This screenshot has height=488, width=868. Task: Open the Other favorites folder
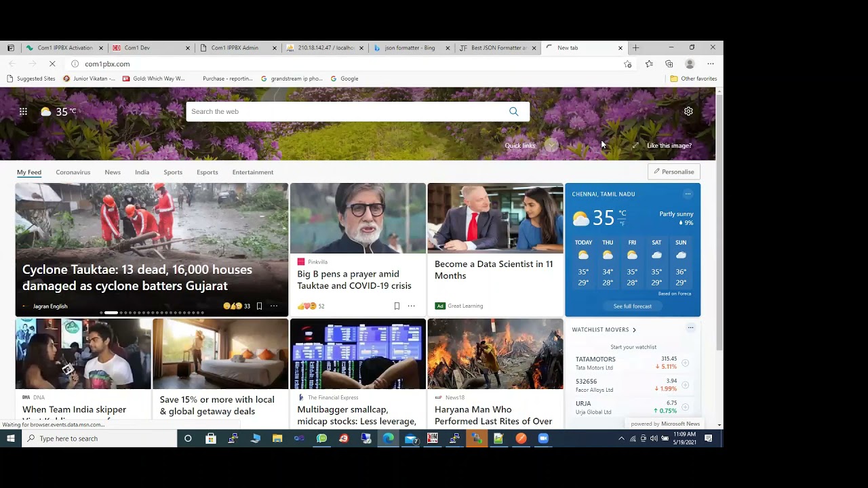point(694,79)
